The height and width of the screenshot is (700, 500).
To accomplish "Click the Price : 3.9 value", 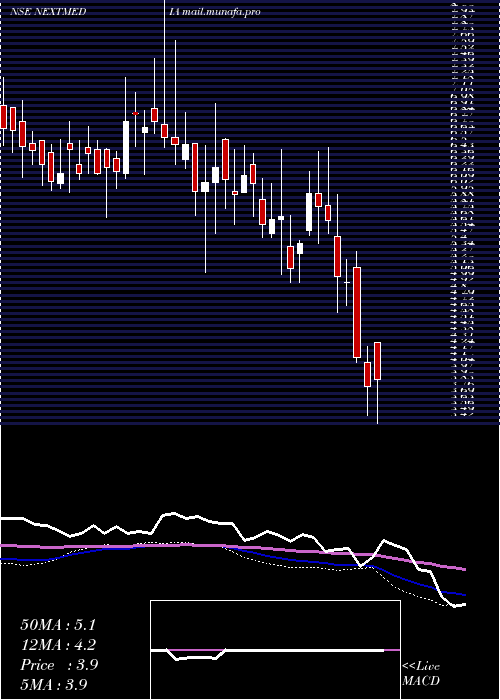I will (x=59, y=665).
